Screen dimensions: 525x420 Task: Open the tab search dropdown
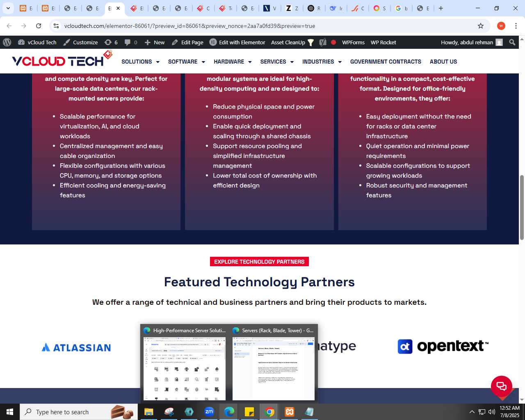[x=8, y=8]
